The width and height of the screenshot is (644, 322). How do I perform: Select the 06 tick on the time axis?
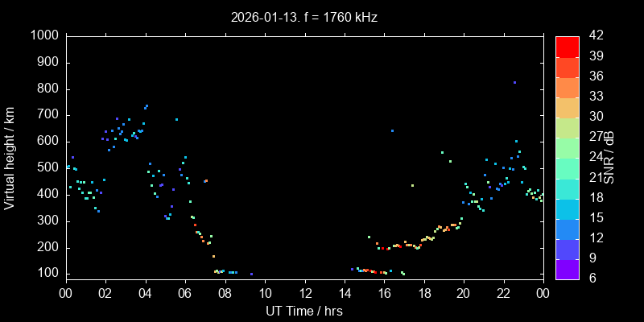point(184,294)
